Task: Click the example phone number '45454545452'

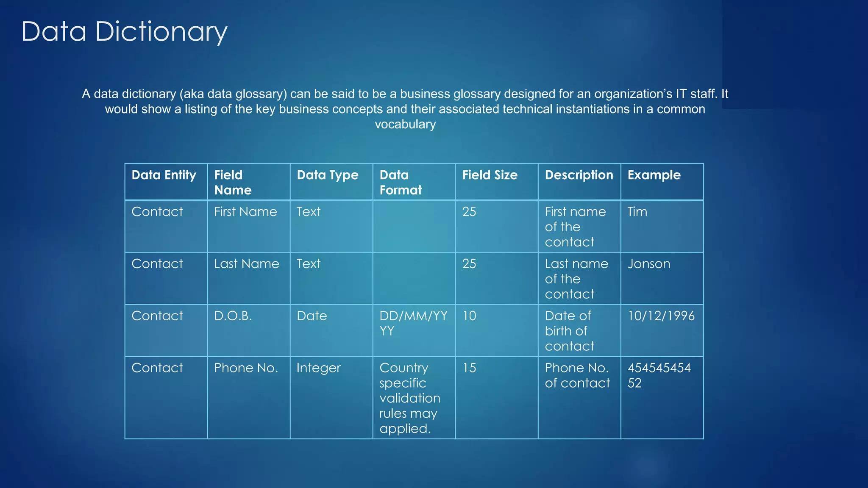Action: coord(662,398)
